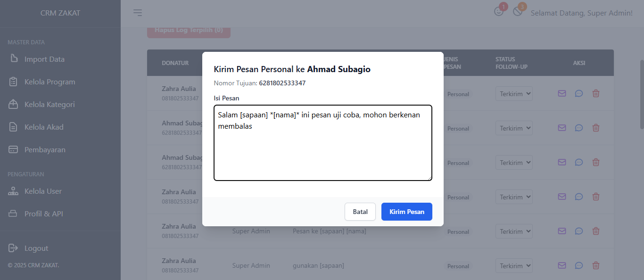Expand status dropdown in "Pesan ke [sapaan] [nama]" row
The height and width of the screenshot is (280, 644).
point(514,231)
